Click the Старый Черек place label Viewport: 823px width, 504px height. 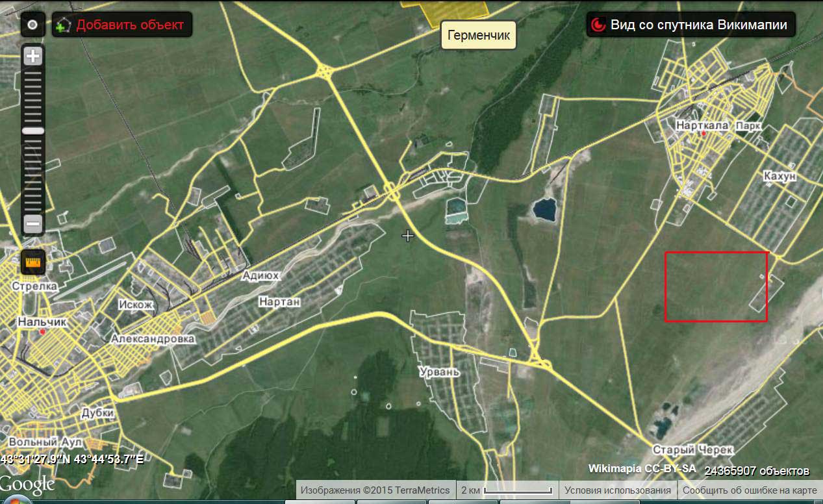click(692, 449)
